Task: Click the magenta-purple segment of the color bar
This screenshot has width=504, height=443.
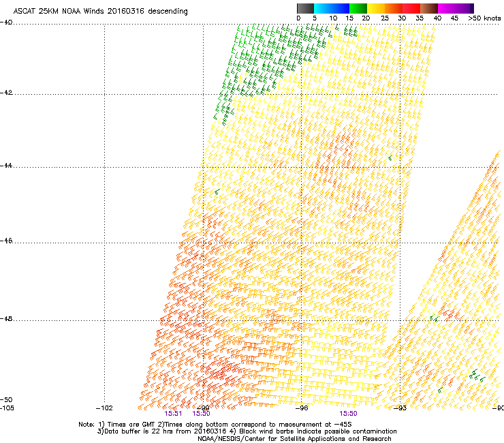Action: click(x=456, y=9)
